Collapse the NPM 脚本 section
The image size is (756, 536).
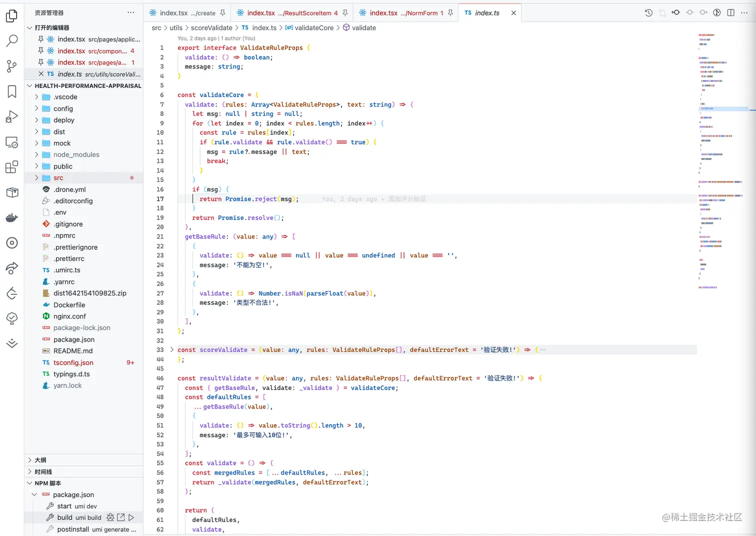coord(83,483)
